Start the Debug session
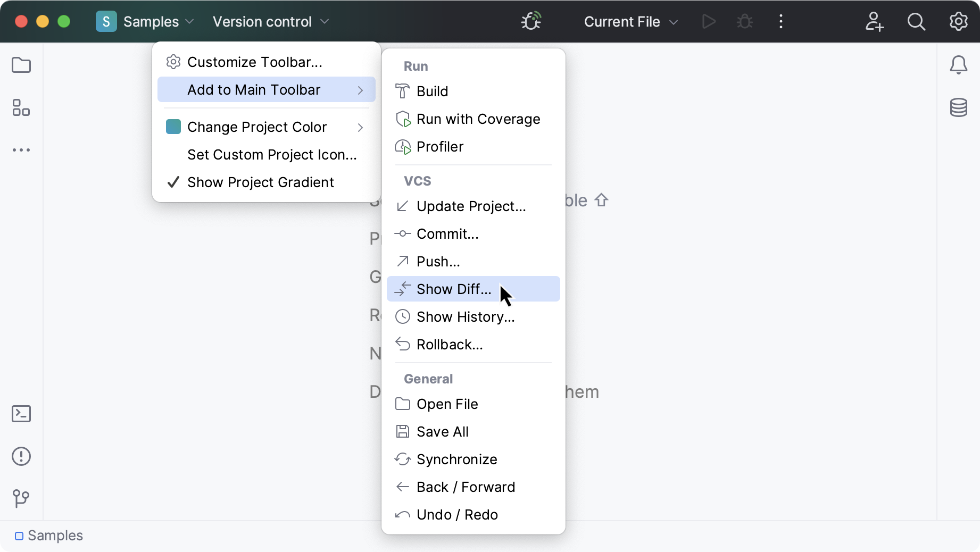 click(x=744, y=21)
